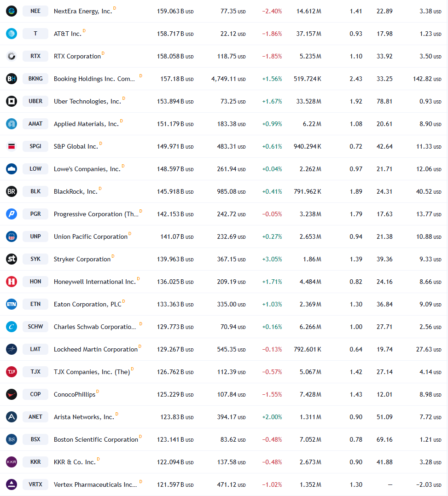This screenshot has width=448, height=496.
Task: Click the Lockheed Martin logo icon
Action: [x=12, y=349]
